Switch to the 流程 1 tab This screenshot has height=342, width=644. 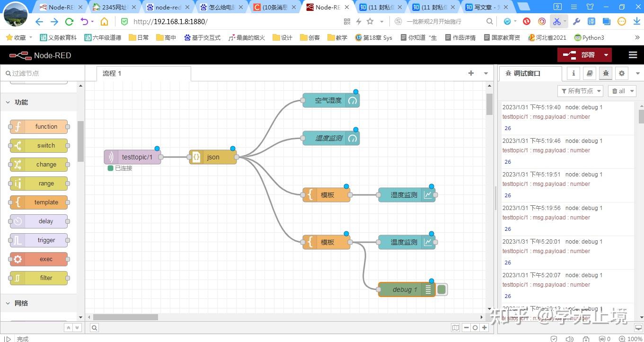tap(112, 73)
